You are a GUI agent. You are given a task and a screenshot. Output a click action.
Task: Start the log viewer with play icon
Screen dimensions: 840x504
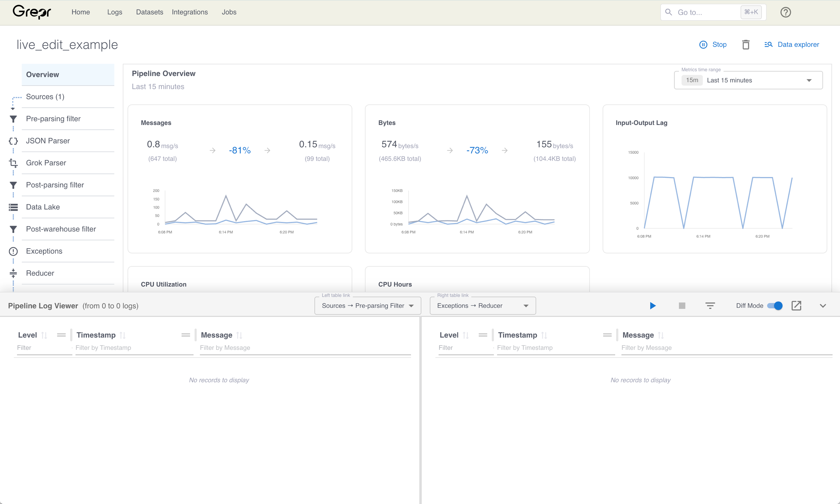point(653,306)
